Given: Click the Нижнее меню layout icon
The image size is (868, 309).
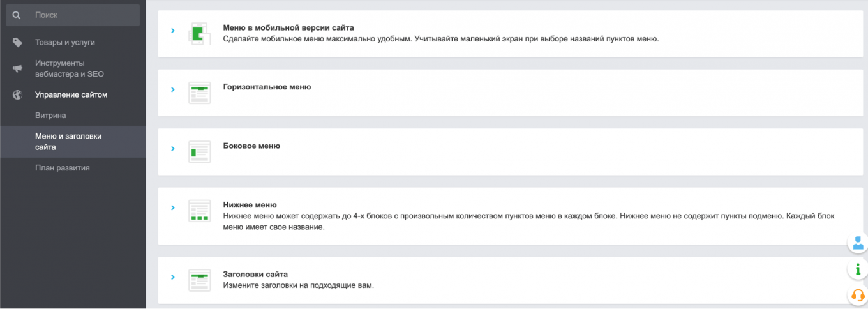Looking at the screenshot, I should coord(199,211).
